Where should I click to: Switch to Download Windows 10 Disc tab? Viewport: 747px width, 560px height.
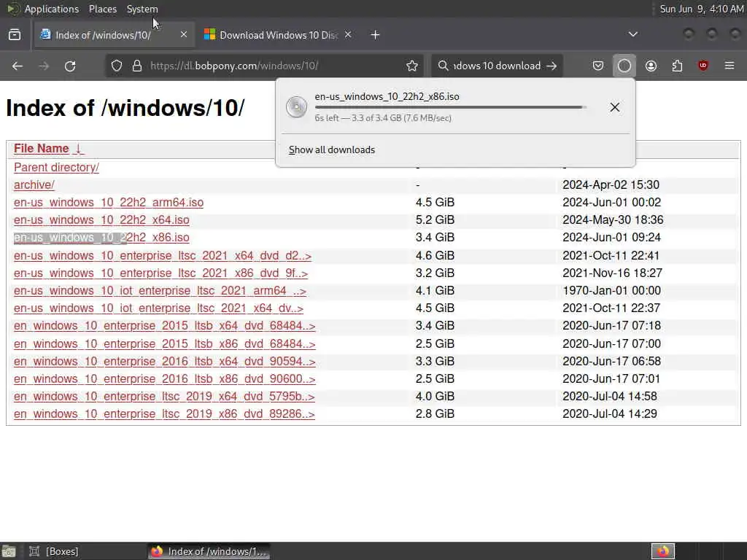pyautogui.click(x=279, y=35)
